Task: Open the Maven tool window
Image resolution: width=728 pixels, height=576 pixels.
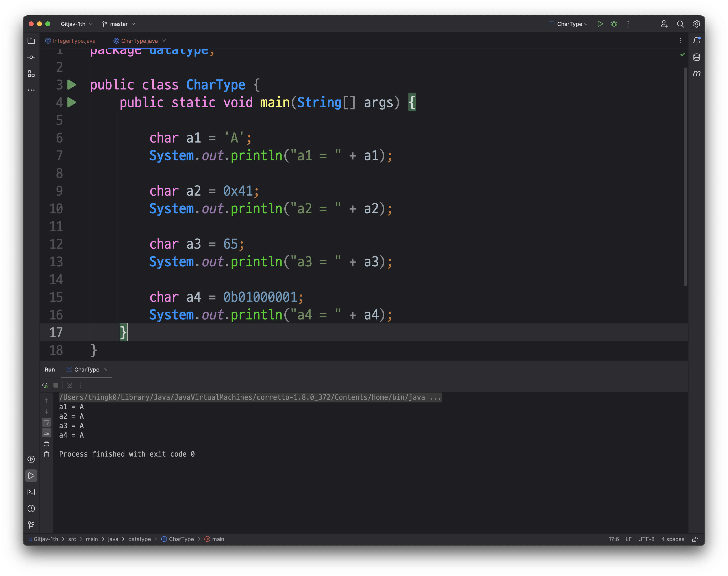Action: click(696, 73)
